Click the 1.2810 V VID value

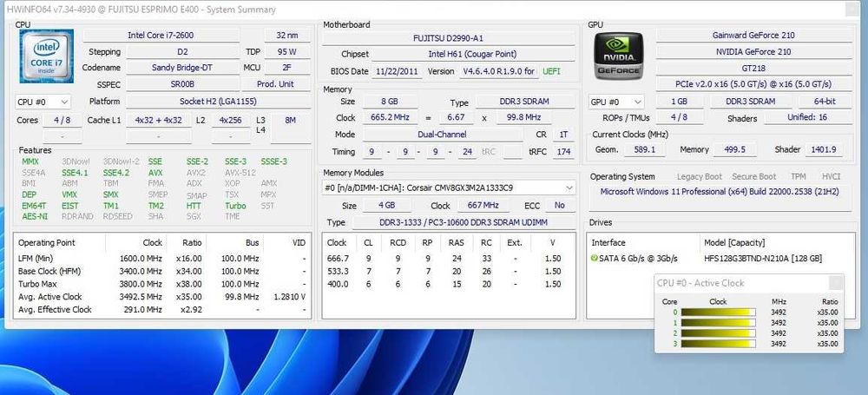tap(290, 297)
